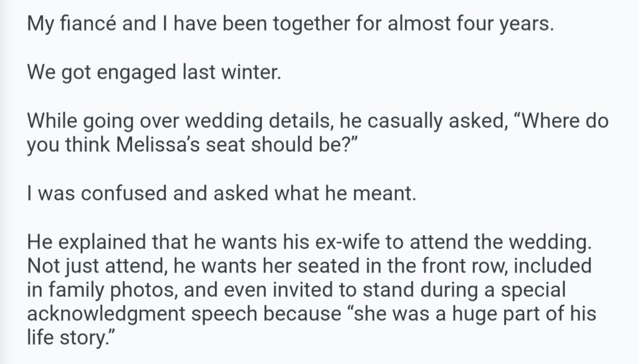Select the sentence "We got engaged last winter."
638x364 pixels.
154,74
